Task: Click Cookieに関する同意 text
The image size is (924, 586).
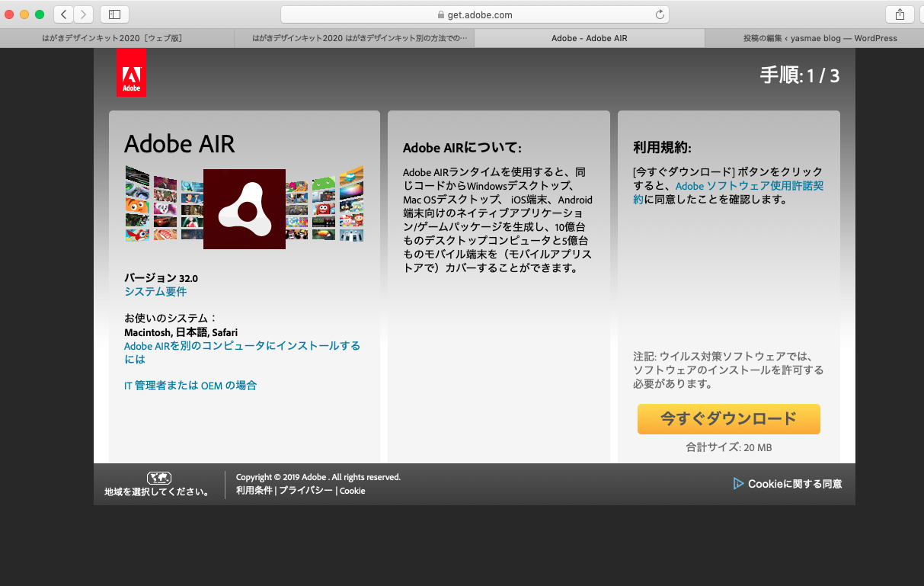Action: tap(795, 484)
